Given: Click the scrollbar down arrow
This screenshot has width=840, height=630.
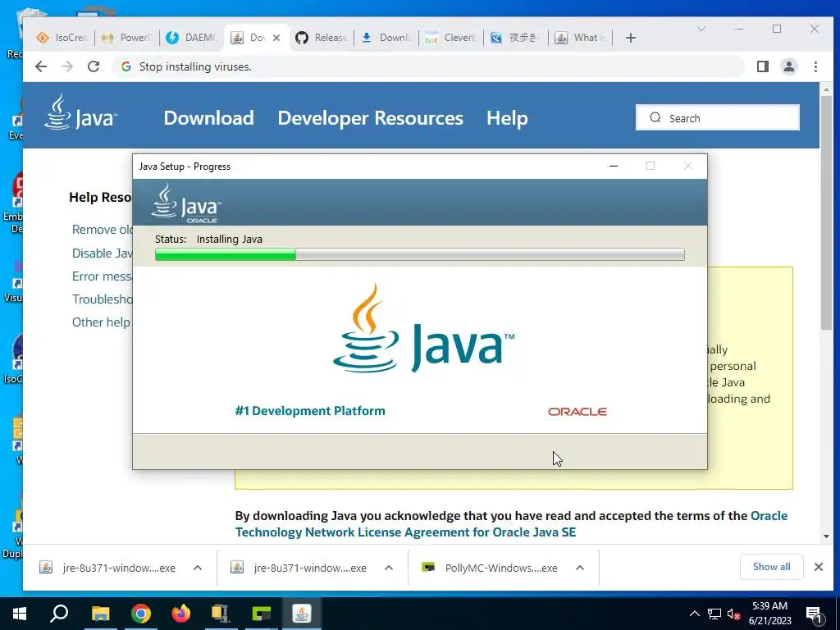Looking at the screenshot, I should pos(825,536).
